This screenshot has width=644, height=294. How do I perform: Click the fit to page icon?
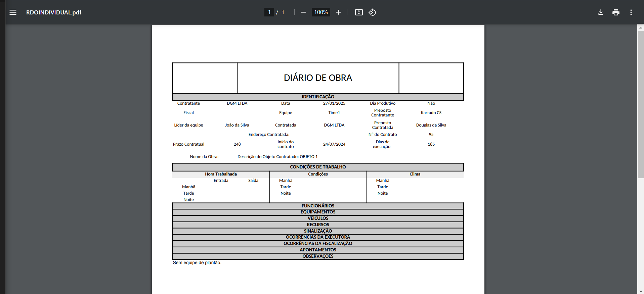[x=359, y=12]
